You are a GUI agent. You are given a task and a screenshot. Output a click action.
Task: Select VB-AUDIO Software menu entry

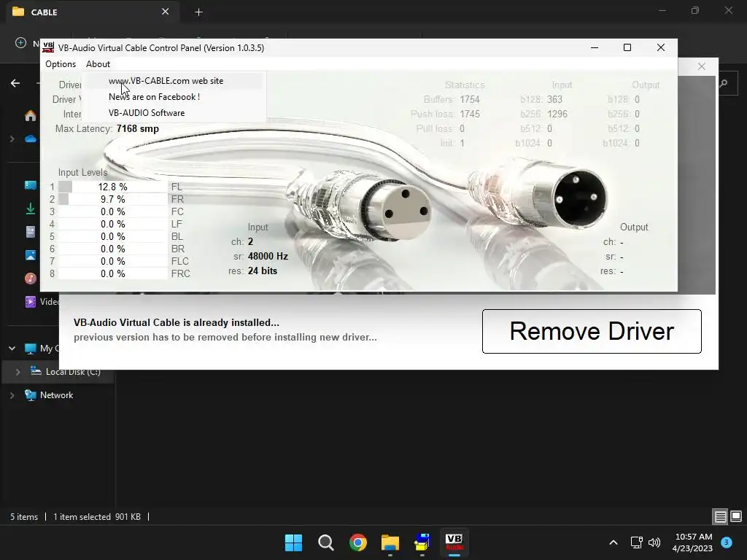click(x=146, y=113)
